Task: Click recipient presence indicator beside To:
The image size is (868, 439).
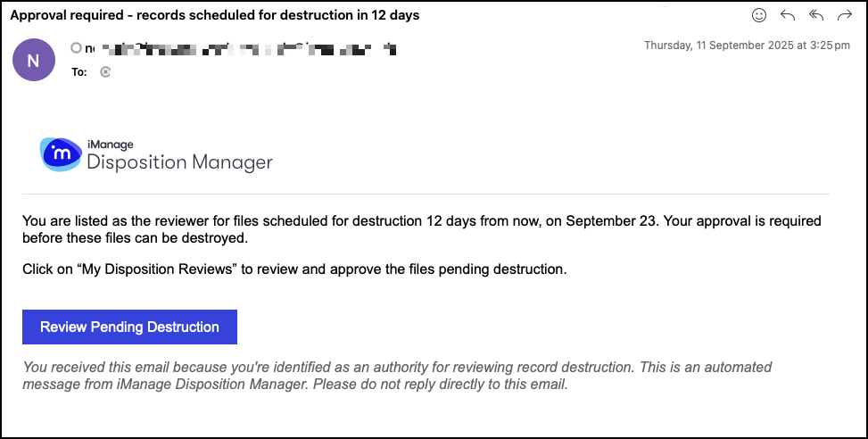Action: click(106, 72)
